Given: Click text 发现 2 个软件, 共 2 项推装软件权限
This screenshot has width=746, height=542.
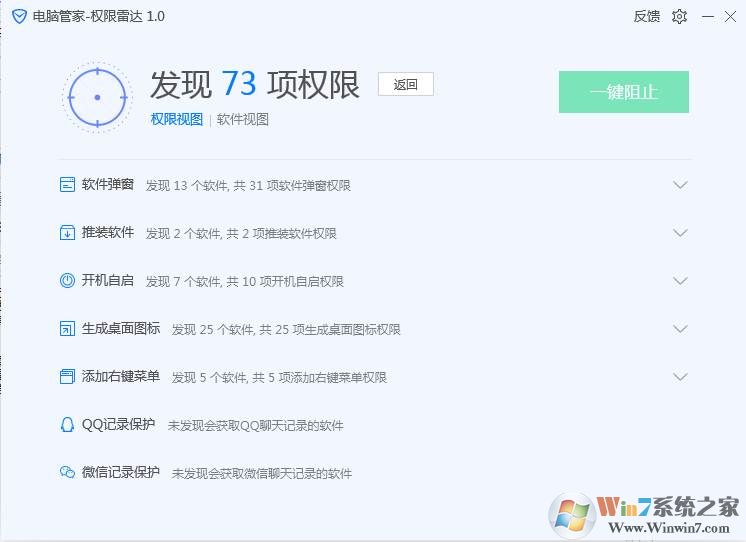Looking at the screenshot, I should click(241, 234).
